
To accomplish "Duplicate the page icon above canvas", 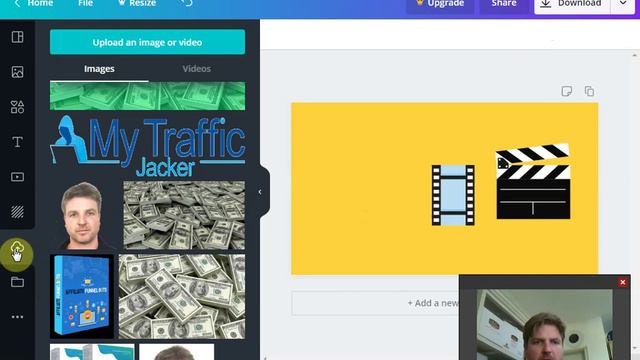I will coord(589,91).
